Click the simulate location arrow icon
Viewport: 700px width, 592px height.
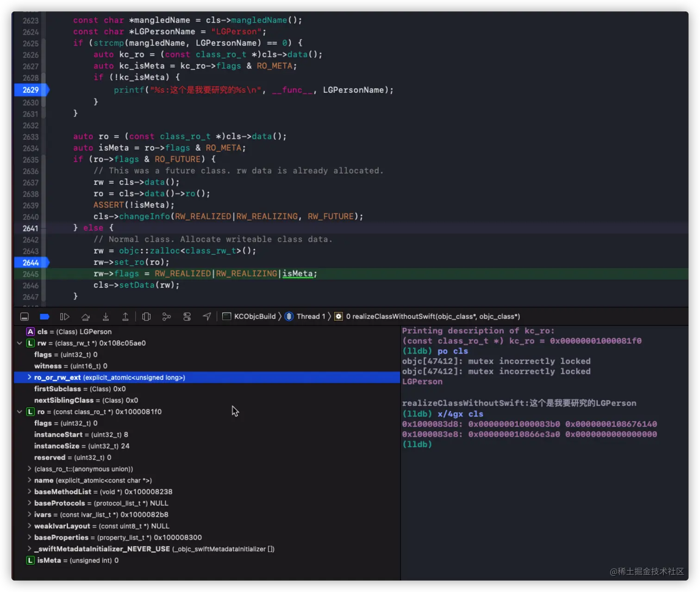tap(207, 317)
